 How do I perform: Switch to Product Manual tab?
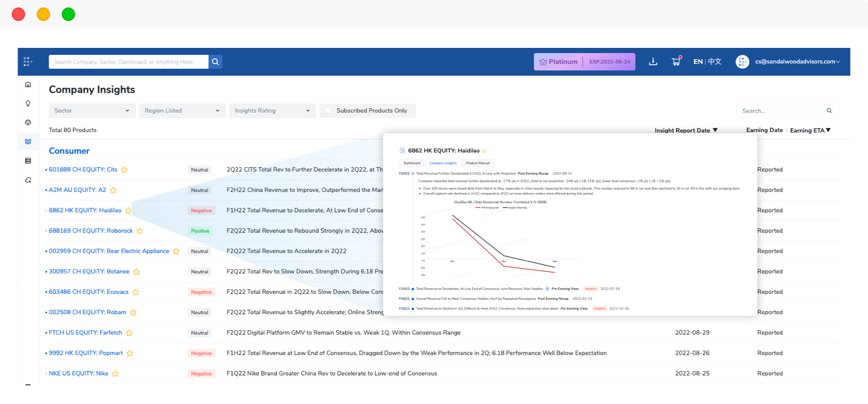[478, 163]
